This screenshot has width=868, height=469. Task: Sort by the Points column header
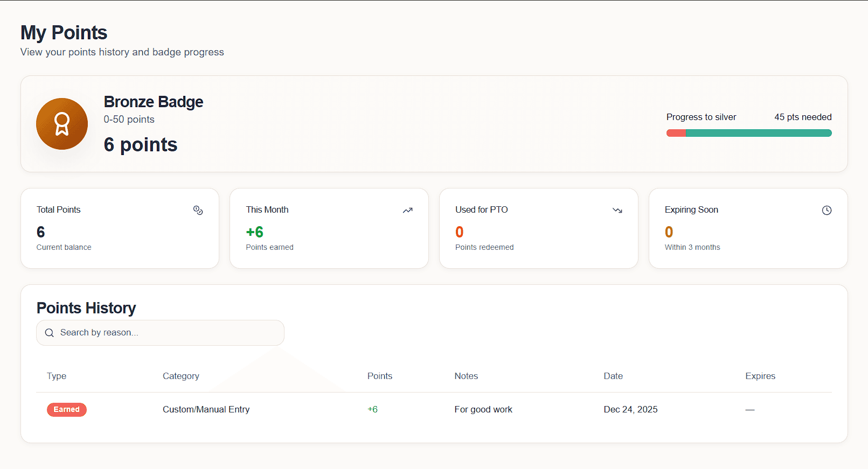click(x=379, y=376)
